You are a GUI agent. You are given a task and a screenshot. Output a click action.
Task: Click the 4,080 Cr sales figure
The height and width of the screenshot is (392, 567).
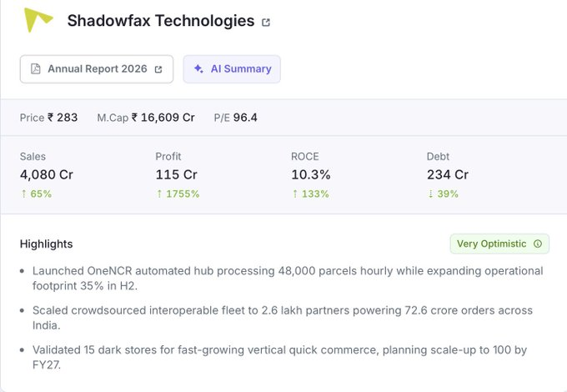(47, 174)
